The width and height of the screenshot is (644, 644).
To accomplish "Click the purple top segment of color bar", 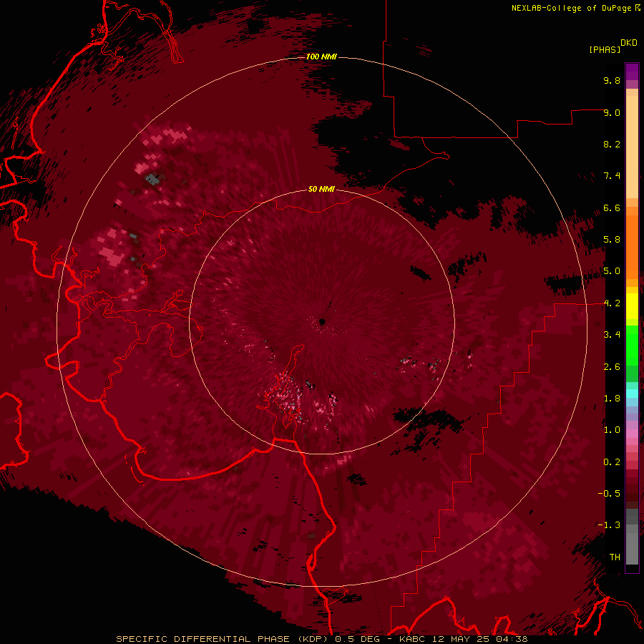I will pos(632,72).
